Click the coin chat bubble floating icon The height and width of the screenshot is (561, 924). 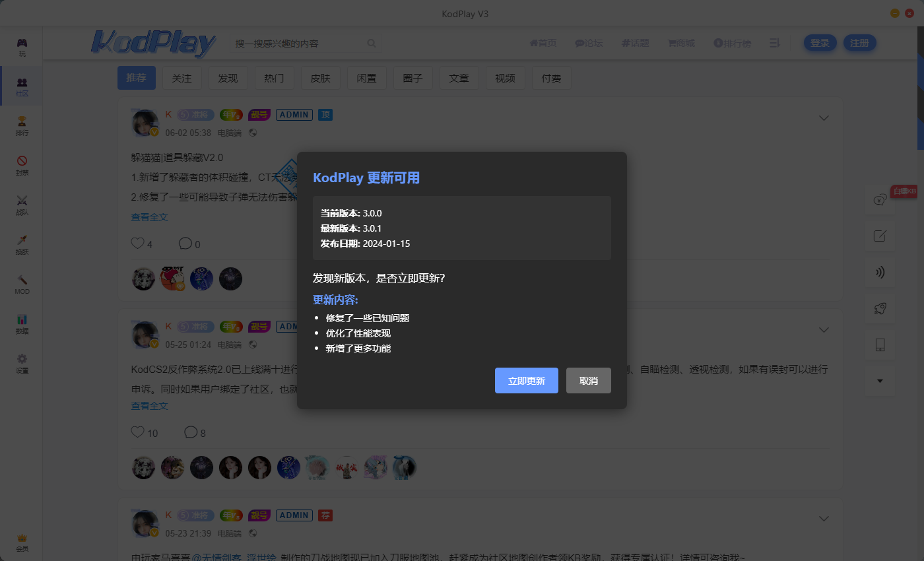(879, 200)
